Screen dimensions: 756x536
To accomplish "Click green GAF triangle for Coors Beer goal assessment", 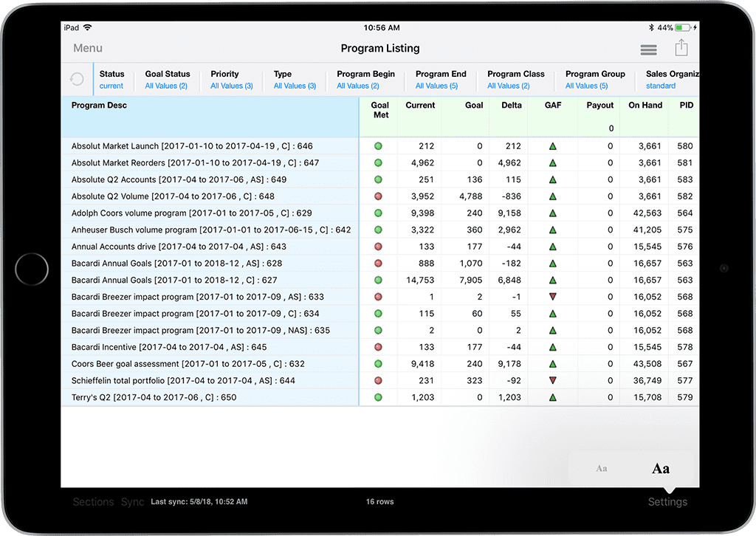I will tap(553, 364).
